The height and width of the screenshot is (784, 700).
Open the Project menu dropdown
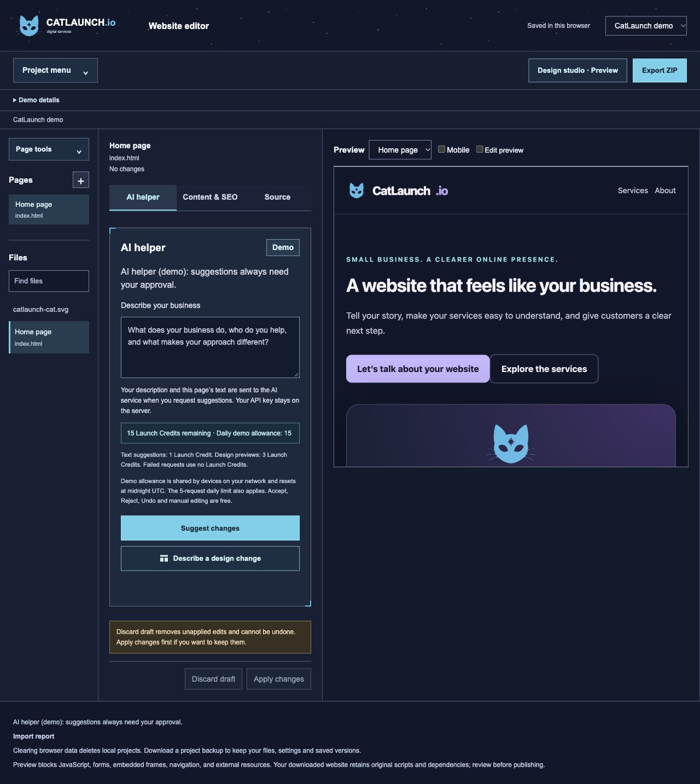coord(55,71)
